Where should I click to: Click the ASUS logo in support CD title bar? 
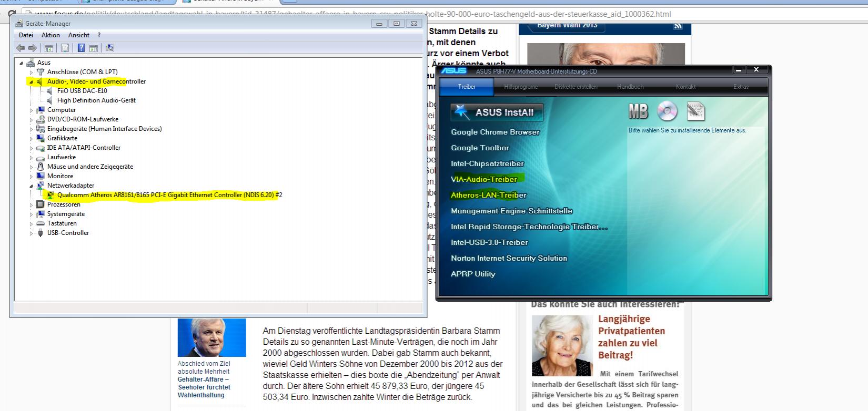pos(453,71)
